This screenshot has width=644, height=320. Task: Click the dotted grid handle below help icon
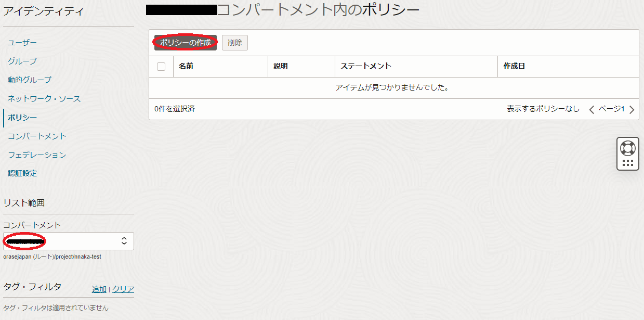(628, 163)
